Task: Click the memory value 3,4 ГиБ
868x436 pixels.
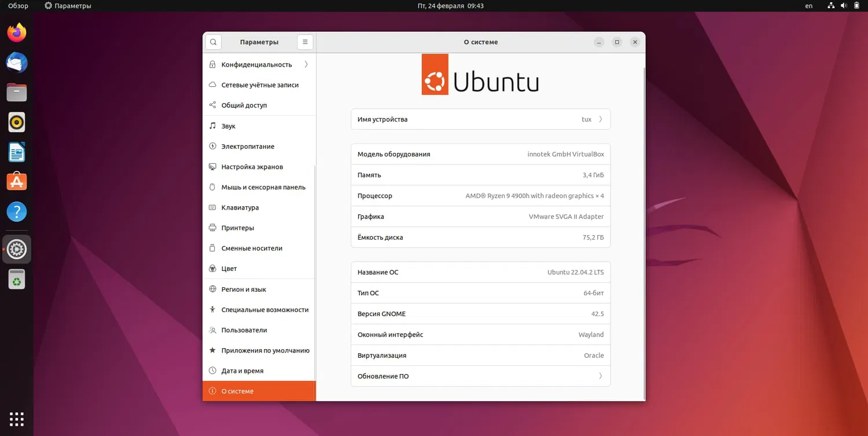Action: [593, 175]
